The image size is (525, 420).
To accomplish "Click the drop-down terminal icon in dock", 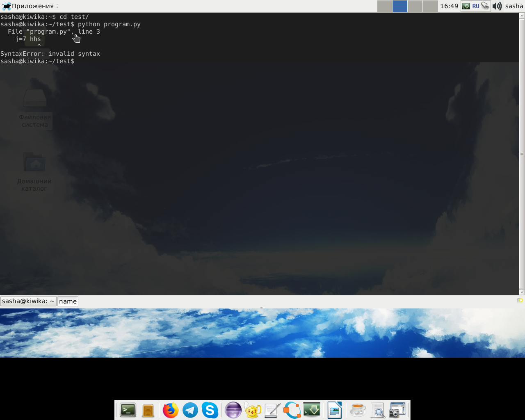I will pyautogui.click(x=312, y=410).
